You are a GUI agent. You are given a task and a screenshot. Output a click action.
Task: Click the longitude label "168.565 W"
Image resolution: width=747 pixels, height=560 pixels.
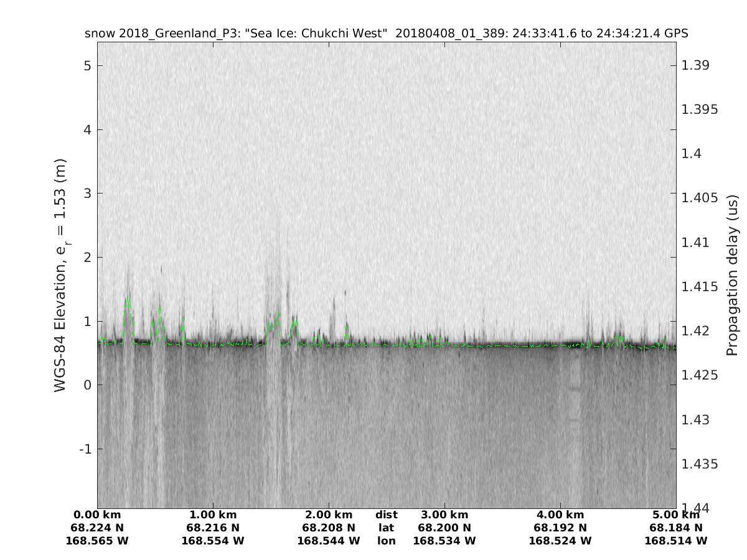(97, 541)
